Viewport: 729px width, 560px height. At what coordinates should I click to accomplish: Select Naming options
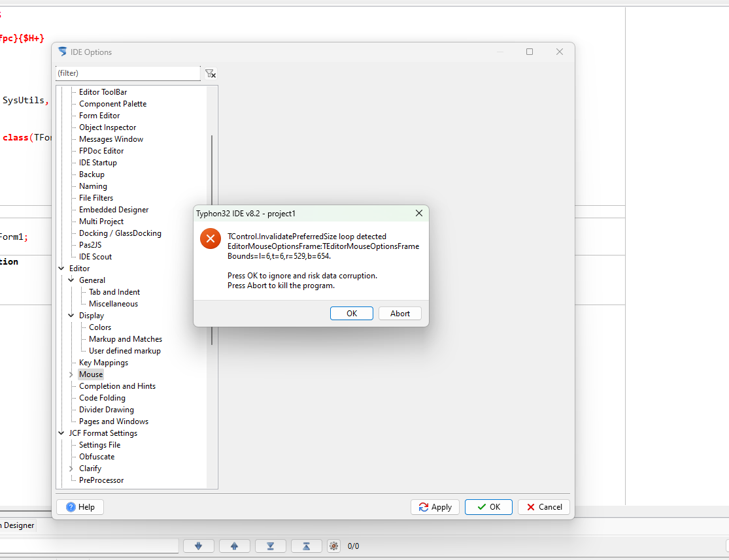click(x=93, y=186)
